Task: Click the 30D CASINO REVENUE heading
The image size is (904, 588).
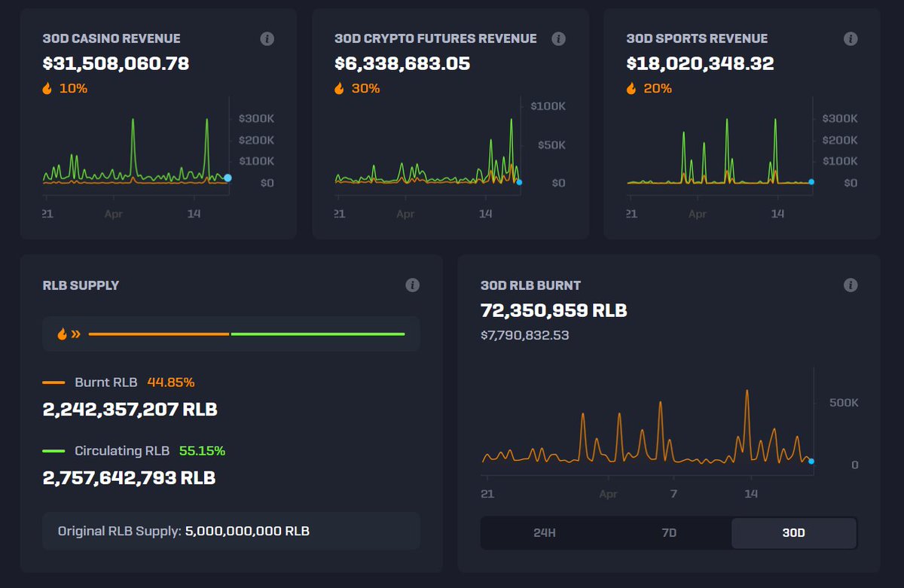Action: point(111,38)
